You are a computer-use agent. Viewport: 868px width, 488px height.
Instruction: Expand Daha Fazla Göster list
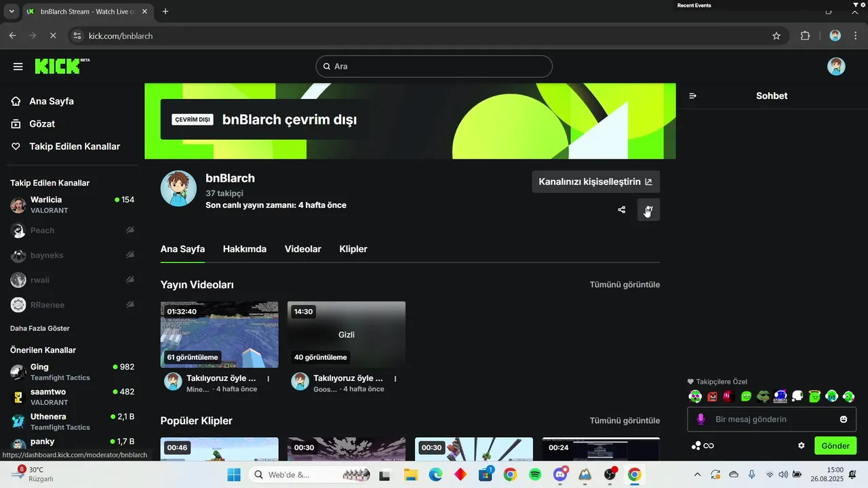(x=40, y=328)
